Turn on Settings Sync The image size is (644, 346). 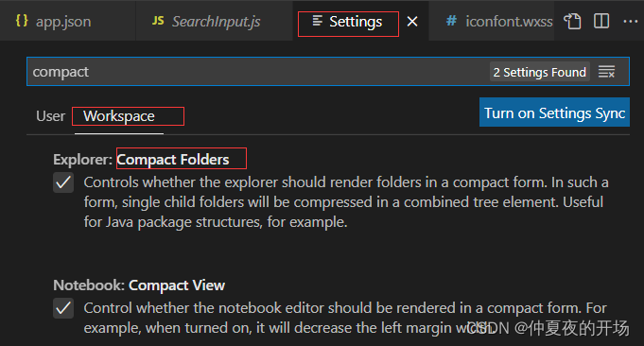[554, 112]
